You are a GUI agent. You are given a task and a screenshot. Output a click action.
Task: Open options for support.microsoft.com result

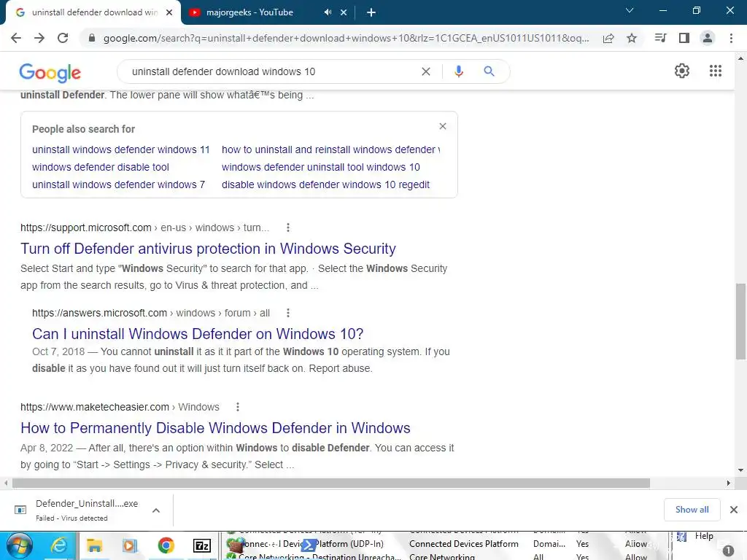[x=287, y=227]
